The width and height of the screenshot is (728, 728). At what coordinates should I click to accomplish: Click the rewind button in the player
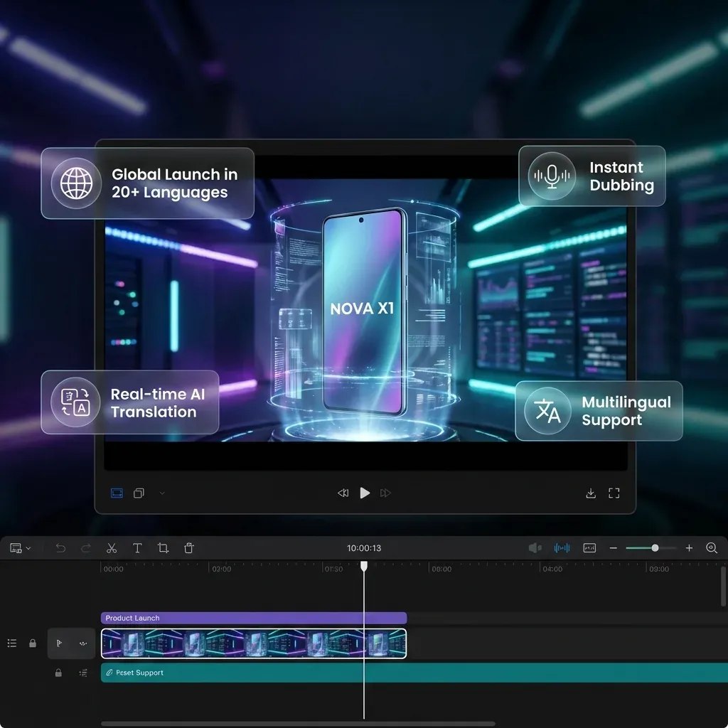click(343, 493)
